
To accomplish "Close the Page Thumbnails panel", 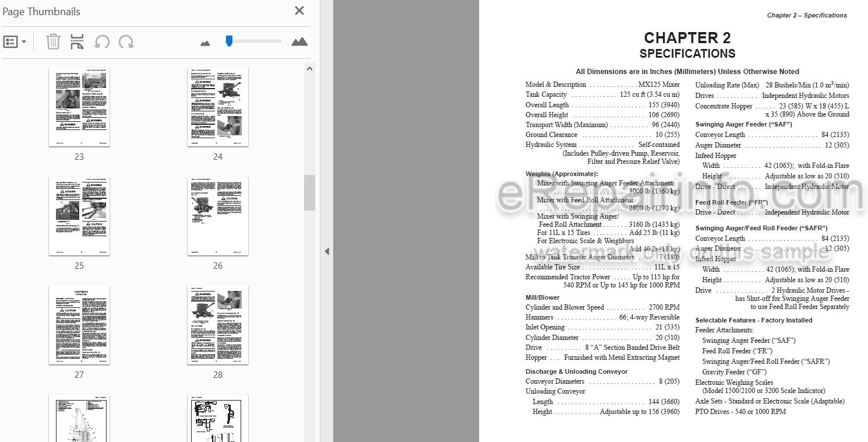I will click(299, 10).
